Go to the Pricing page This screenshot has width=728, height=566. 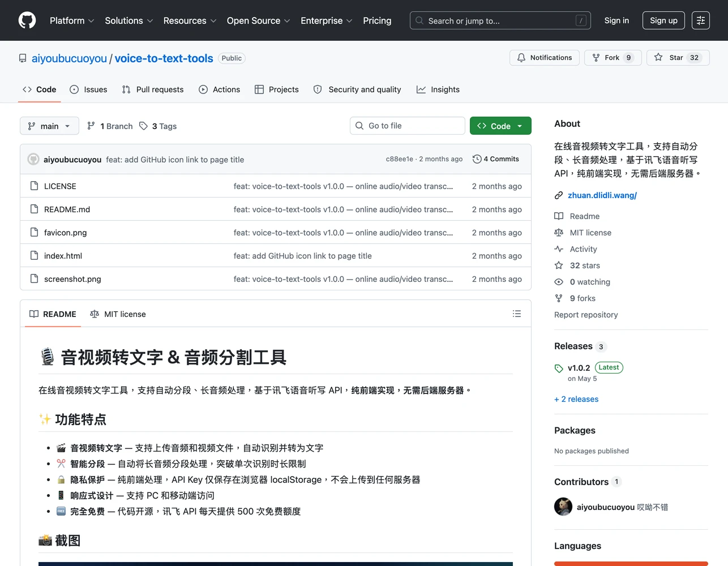(x=377, y=20)
